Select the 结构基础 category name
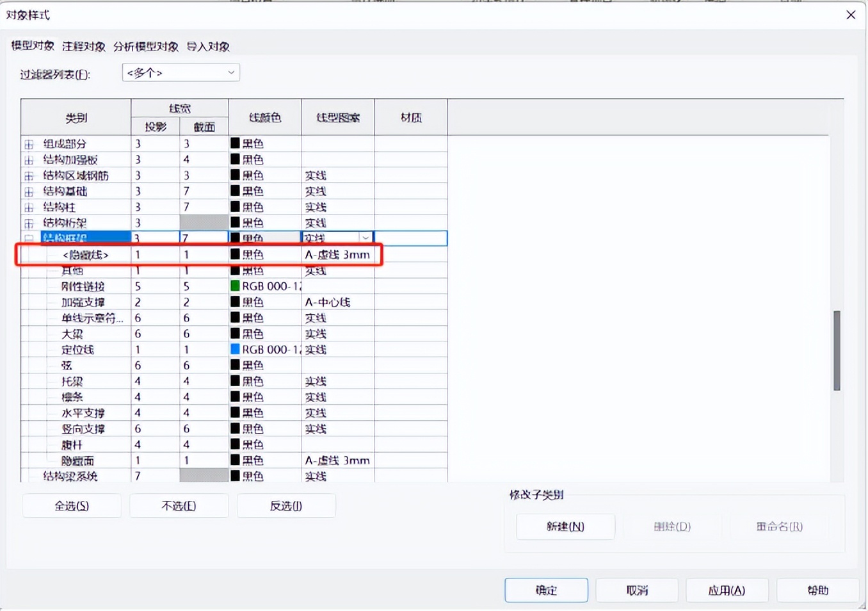This screenshot has height=611, width=868. [x=65, y=191]
